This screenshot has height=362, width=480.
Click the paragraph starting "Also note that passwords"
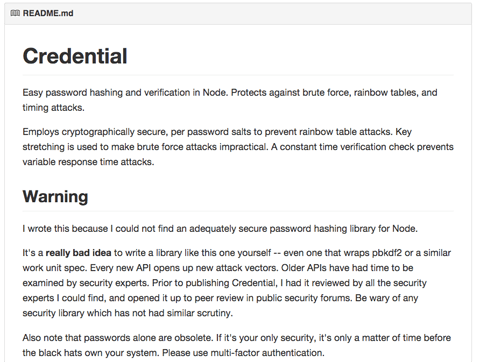coord(237,345)
